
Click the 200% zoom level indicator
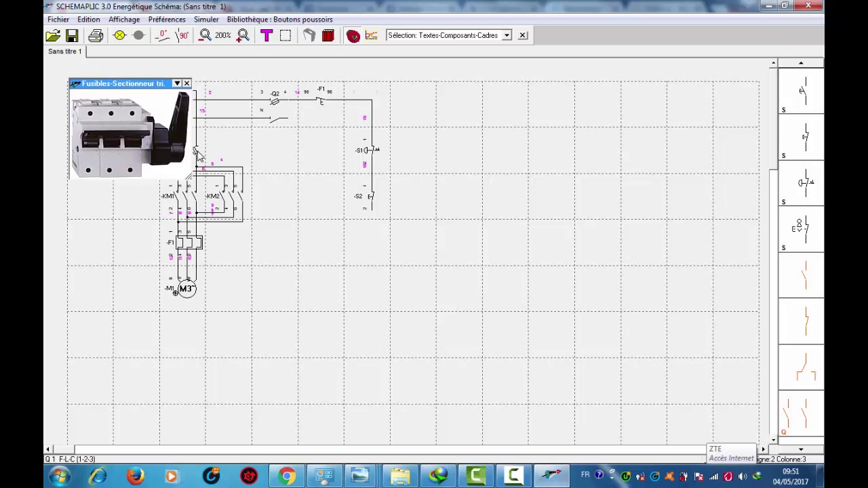223,35
